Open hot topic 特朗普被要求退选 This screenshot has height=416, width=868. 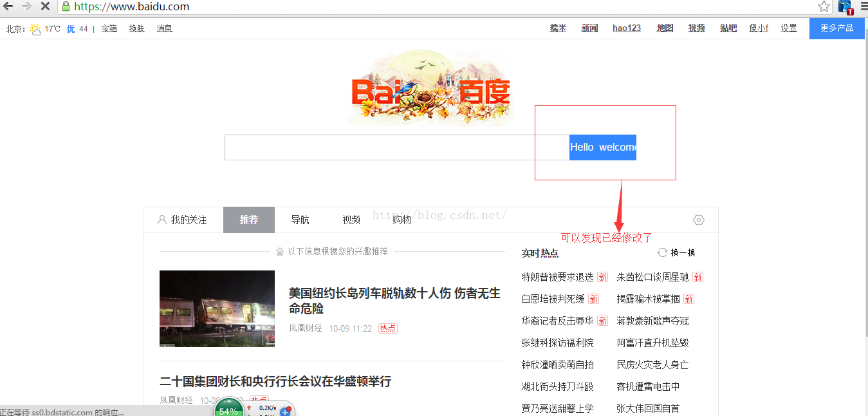[x=557, y=277]
